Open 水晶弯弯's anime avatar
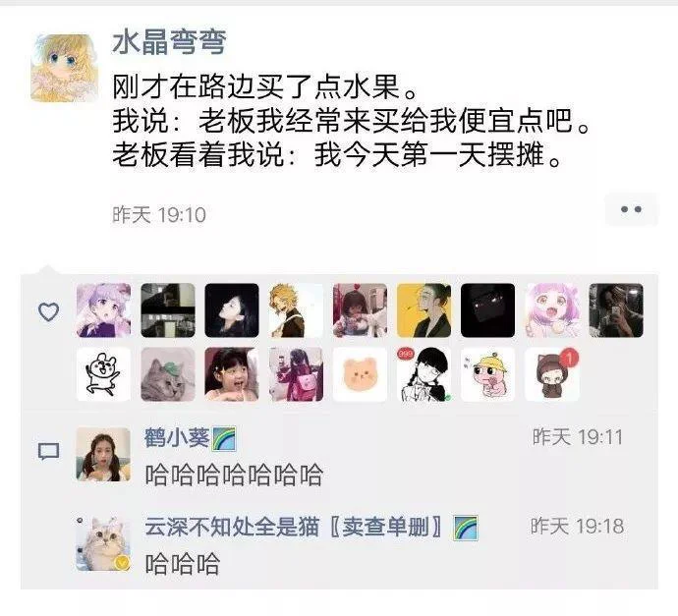The width and height of the screenshot is (678, 616). coord(65,69)
